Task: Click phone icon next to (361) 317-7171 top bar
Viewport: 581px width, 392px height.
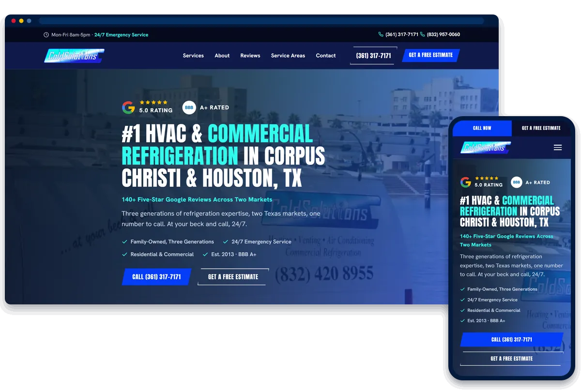Action: pyautogui.click(x=381, y=35)
